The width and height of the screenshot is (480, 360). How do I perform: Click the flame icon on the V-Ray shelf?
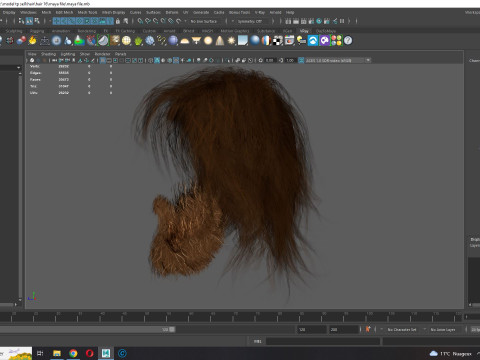tap(33, 41)
